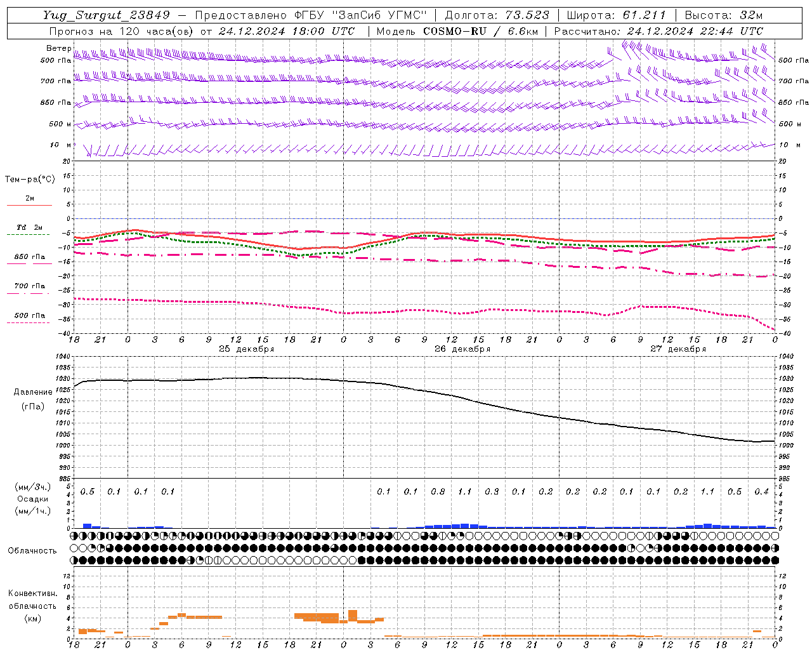Click the latitude value Широта: 61.211
This screenshot has height=650, width=812.
617,15
